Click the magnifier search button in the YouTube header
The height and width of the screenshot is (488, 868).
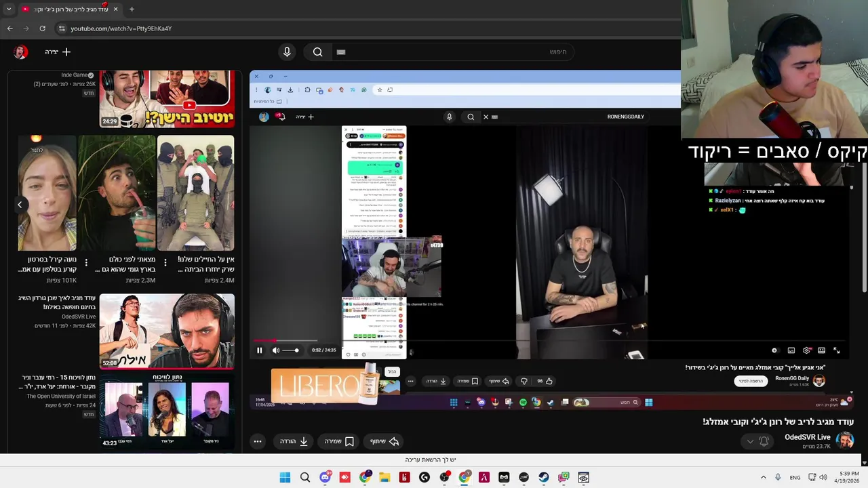tap(317, 52)
